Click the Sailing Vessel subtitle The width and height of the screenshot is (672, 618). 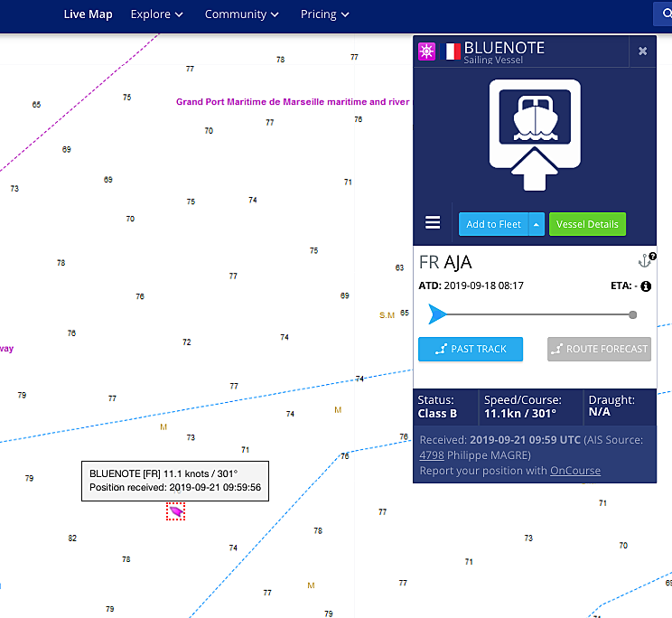493,60
